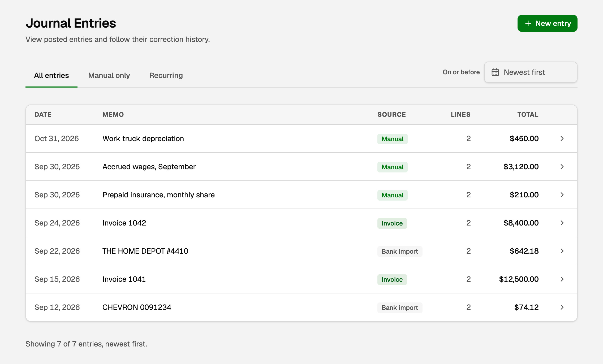The height and width of the screenshot is (364, 603).
Task: Expand THE HOME DEPOT #4410 row chevron
Action: tap(562, 251)
